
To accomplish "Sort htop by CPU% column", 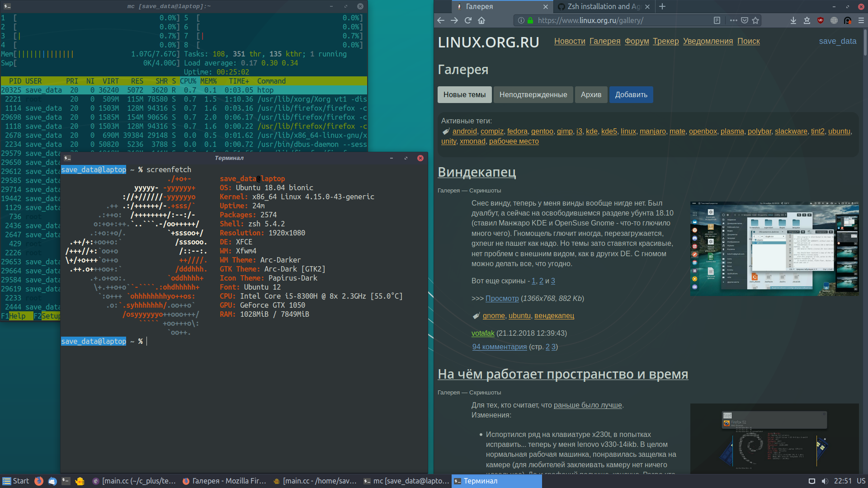I will 188,81.
